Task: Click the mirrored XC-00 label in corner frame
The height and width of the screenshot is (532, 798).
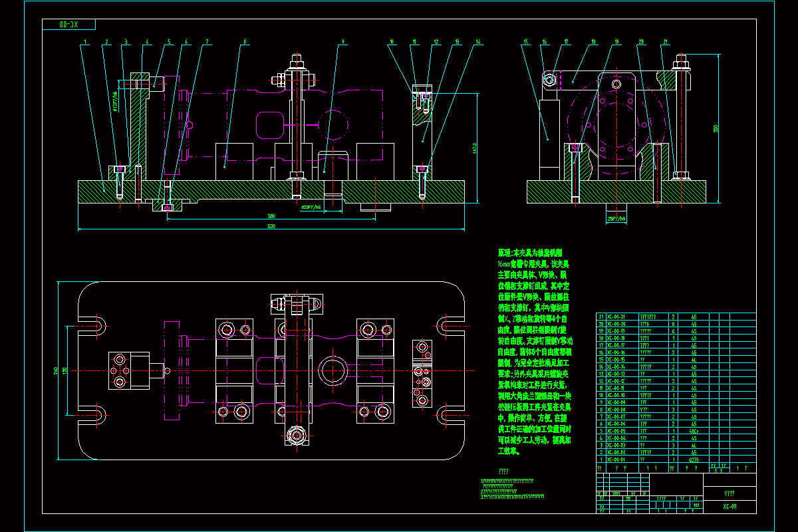Action: click(x=69, y=25)
